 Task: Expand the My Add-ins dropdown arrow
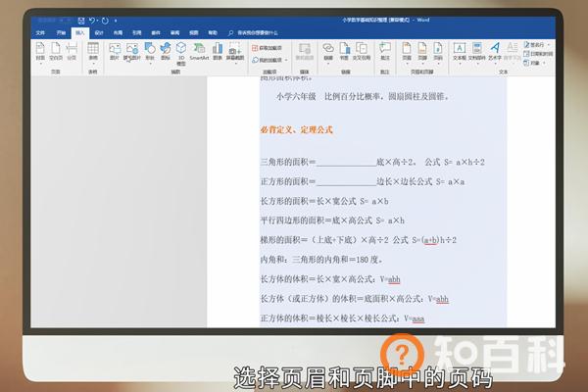(x=286, y=60)
